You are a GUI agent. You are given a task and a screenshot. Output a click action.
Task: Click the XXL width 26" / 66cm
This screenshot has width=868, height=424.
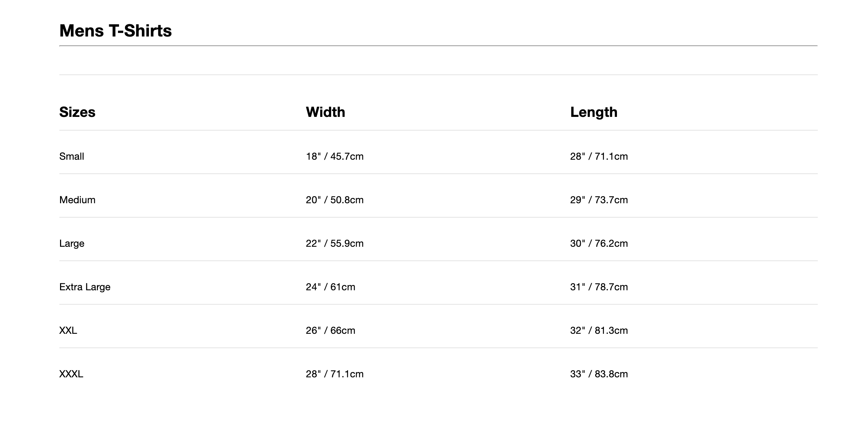point(330,331)
